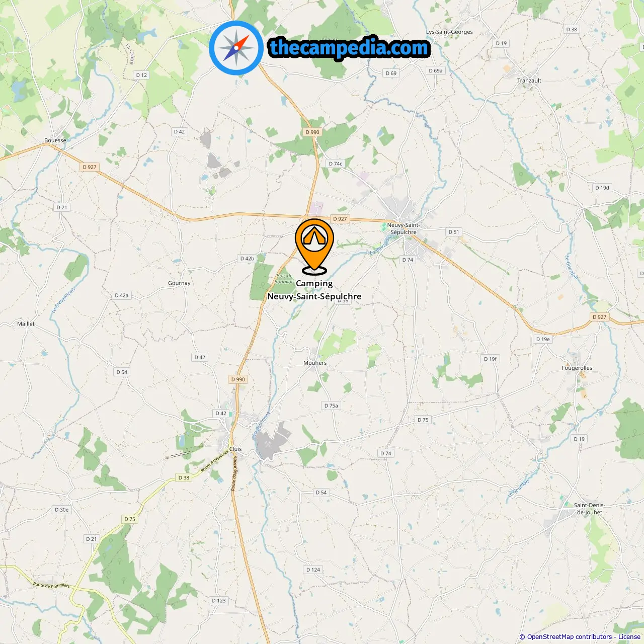Click the D 990 road shield near Cluis
Screen dimensions: 644x644
238,379
